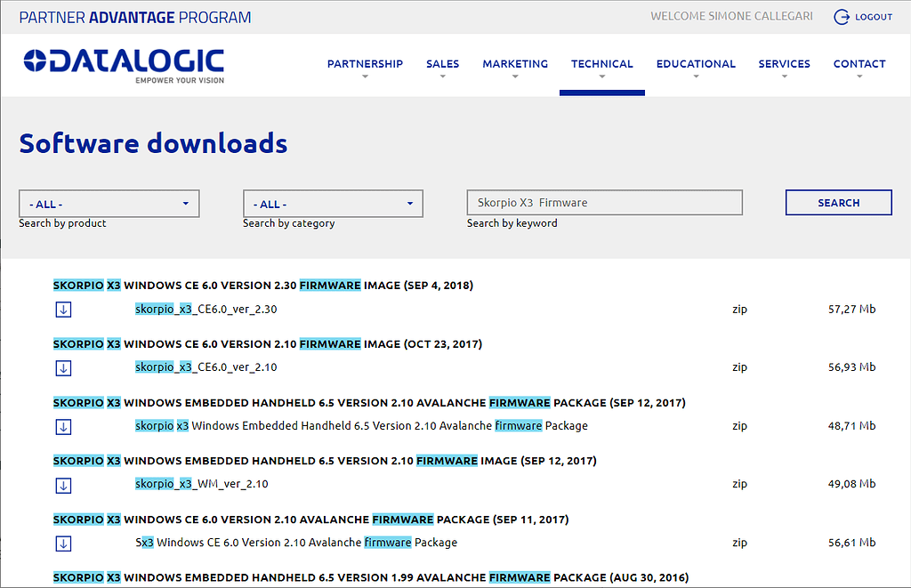Open the Services menu

point(784,63)
